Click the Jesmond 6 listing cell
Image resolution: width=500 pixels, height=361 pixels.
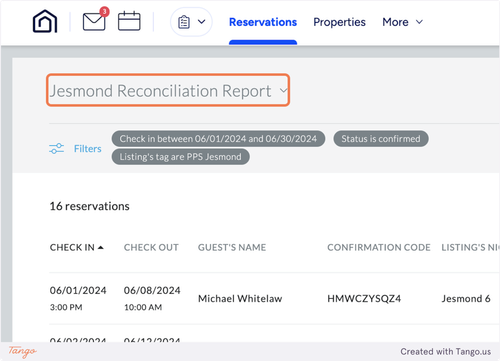click(466, 299)
